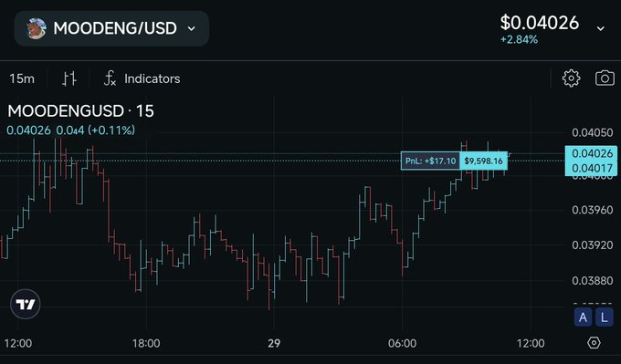Click the MOODENG hippo token icon
This screenshot has height=364, width=621.
[x=36, y=28]
